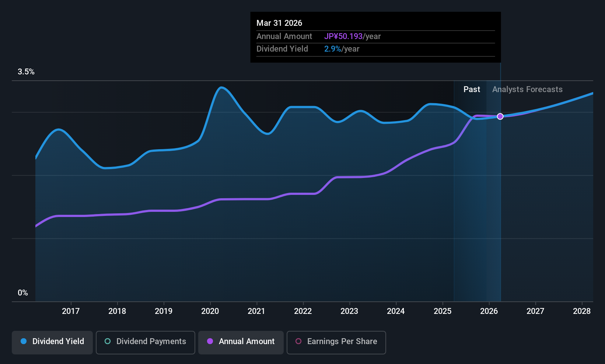Select the 2026 x-axis year label
Viewport: 605px width, 364px height.
point(489,311)
